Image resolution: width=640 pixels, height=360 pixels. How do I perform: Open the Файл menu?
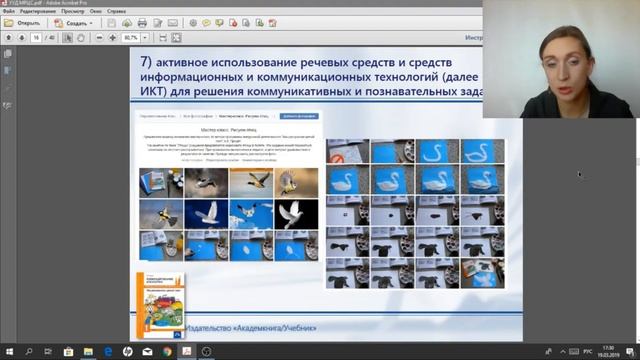pos(9,11)
